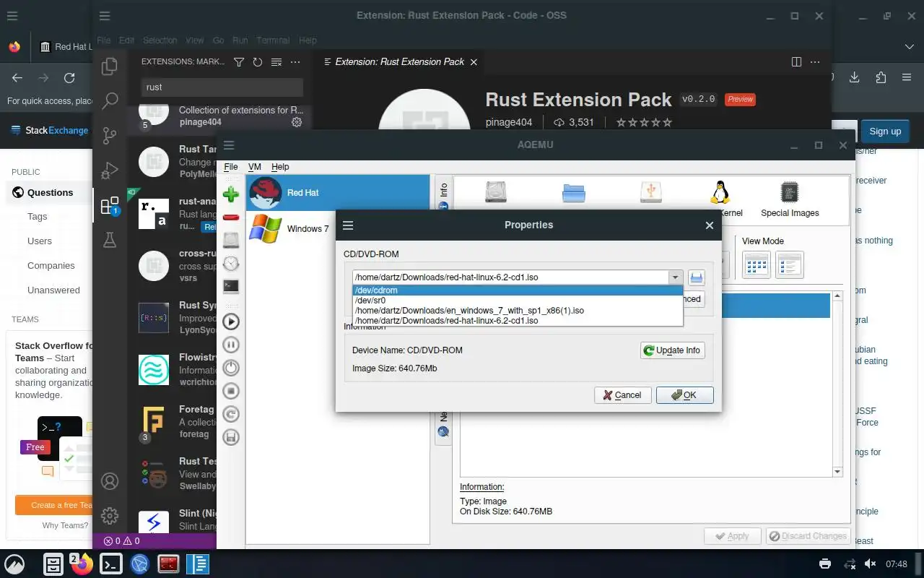Close Rust Extension Pack editor tab
The width and height of the screenshot is (924, 578).
474,62
